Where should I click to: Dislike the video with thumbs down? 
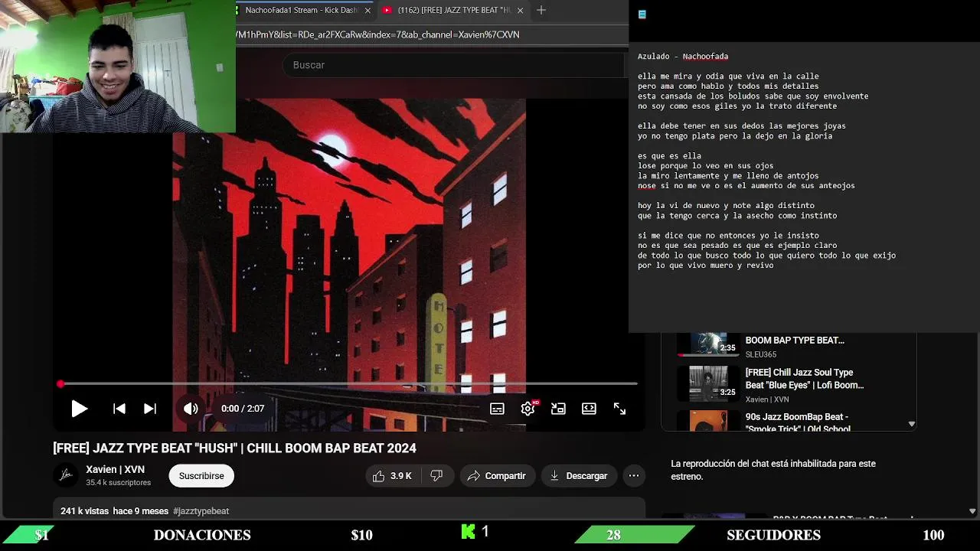[436, 476]
